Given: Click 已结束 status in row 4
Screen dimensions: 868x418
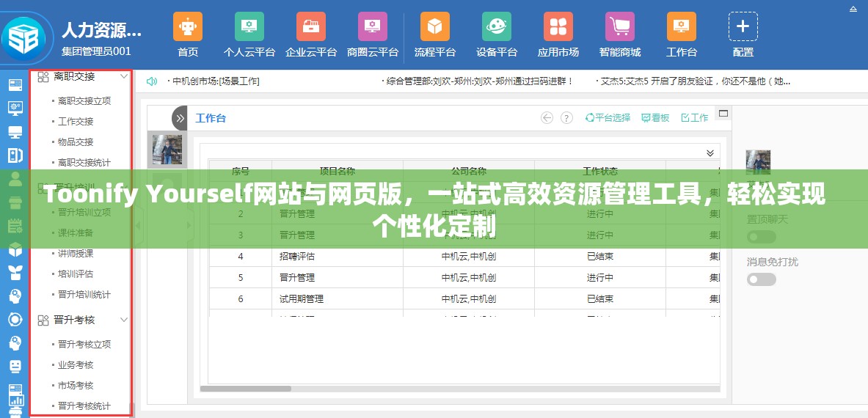Looking at the screenshot, I should pyautogui.click(x=600, y=257).
